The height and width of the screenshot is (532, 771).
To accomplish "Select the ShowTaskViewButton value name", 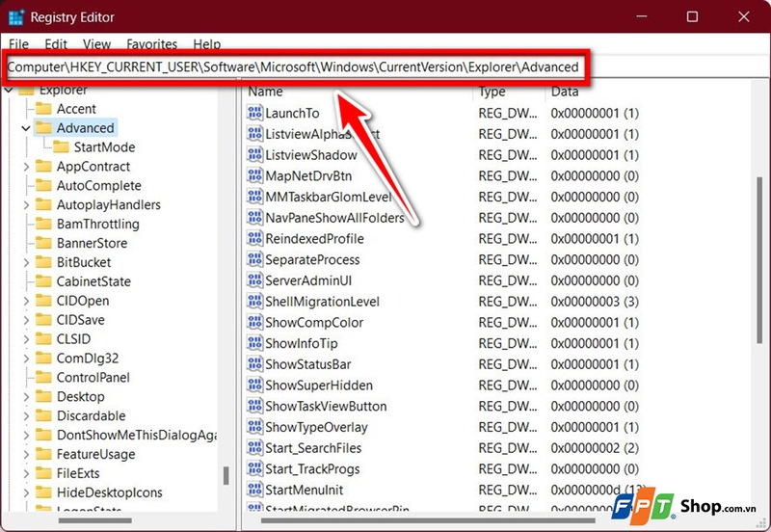I will (x=326, y=406).
